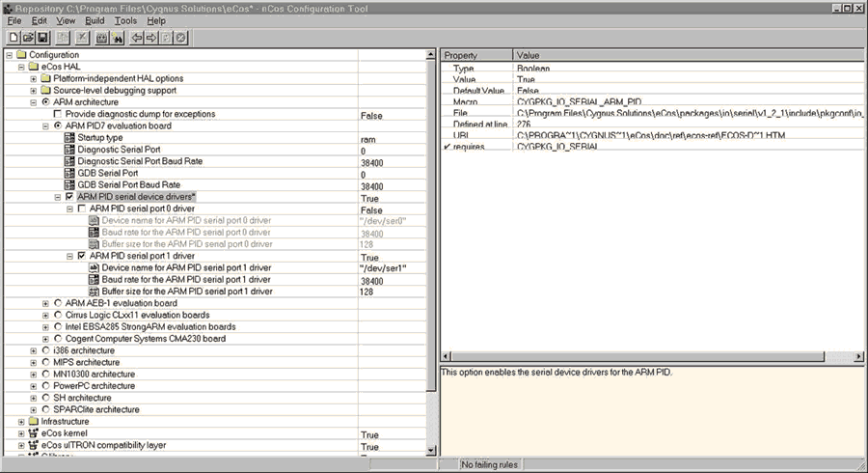Screen dimensions: 868x473
Task: Enable Provide diagnostic dump for exceptions
Action: point(57,114)
